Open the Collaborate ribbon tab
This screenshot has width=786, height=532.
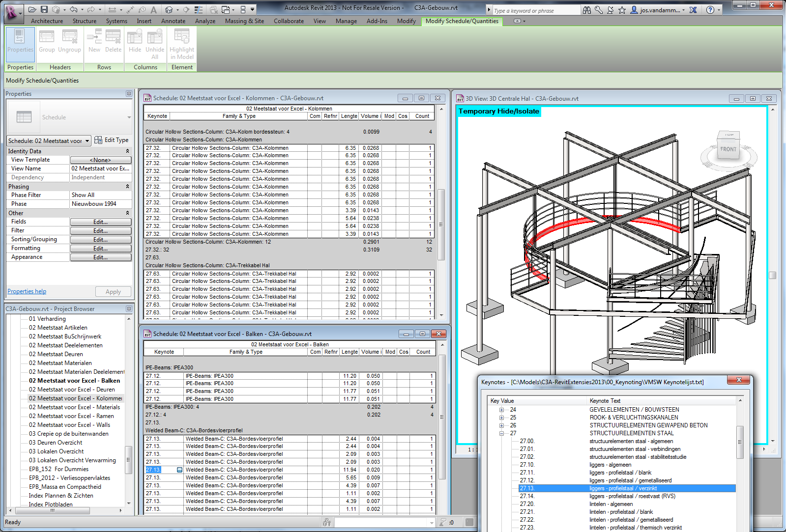[289, 21]
